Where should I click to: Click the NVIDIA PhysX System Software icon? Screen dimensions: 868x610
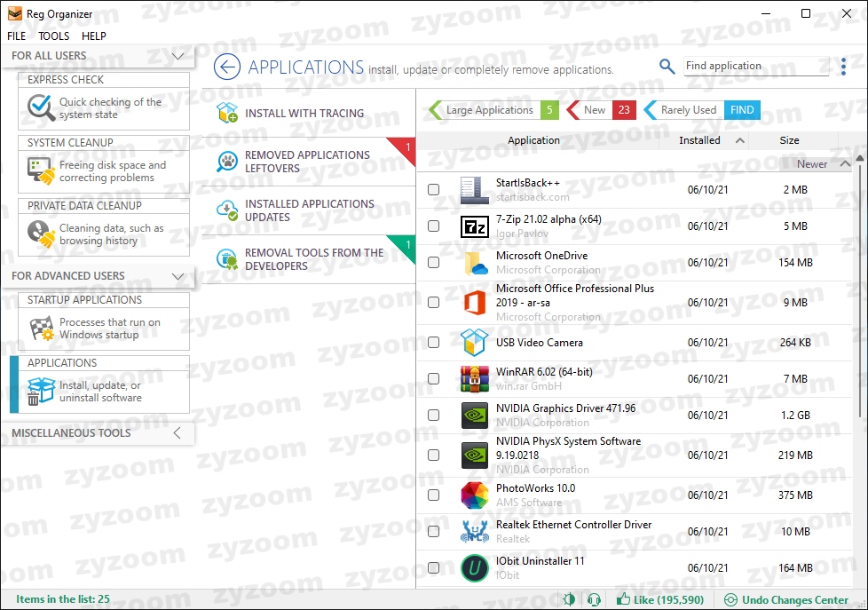click(475, 456)
